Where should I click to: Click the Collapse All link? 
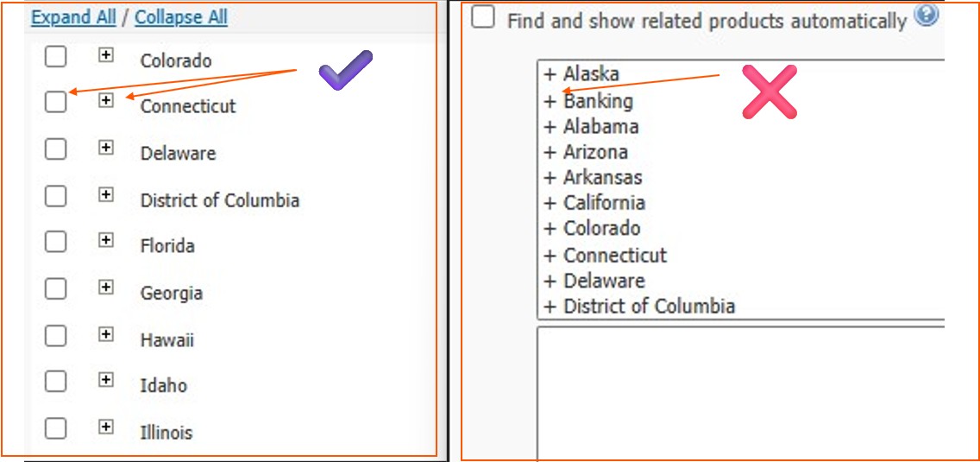click(x=181, y=17)
